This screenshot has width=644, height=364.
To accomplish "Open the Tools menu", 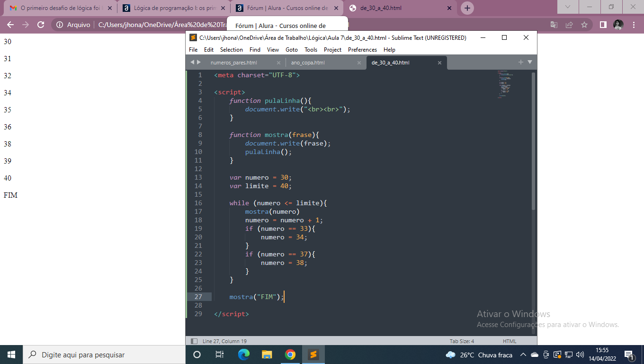I will coord(311,49).
